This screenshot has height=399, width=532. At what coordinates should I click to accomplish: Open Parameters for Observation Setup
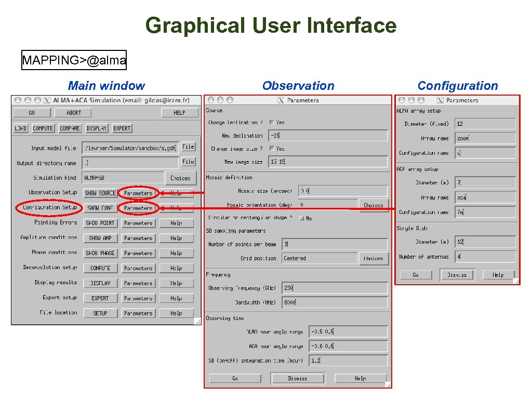(138, 193)
